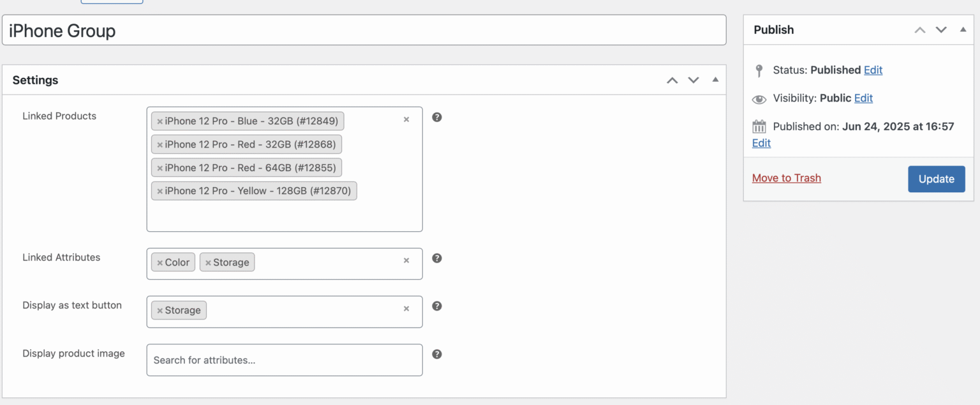Move Settings panel down
The height and width of the screenshot is (405, 980).
click(694, 80)
